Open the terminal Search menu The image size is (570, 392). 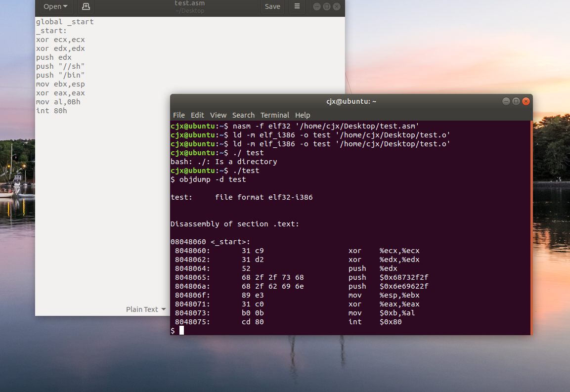(243, 115)
